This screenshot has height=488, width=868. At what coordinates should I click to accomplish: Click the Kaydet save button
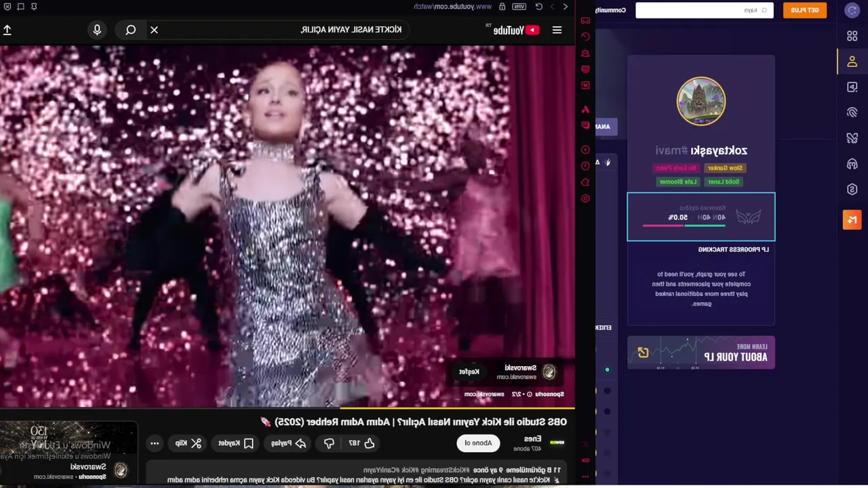click(236, 443)
